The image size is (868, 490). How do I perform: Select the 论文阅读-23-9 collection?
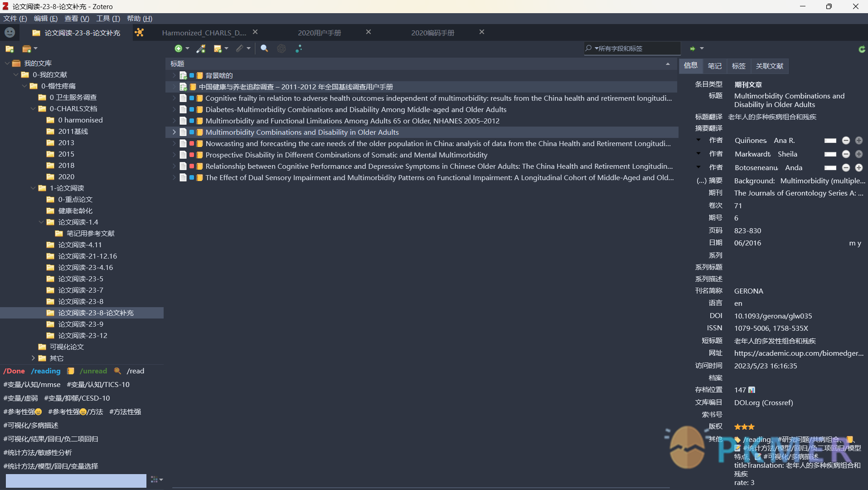[x=81, y=324]
